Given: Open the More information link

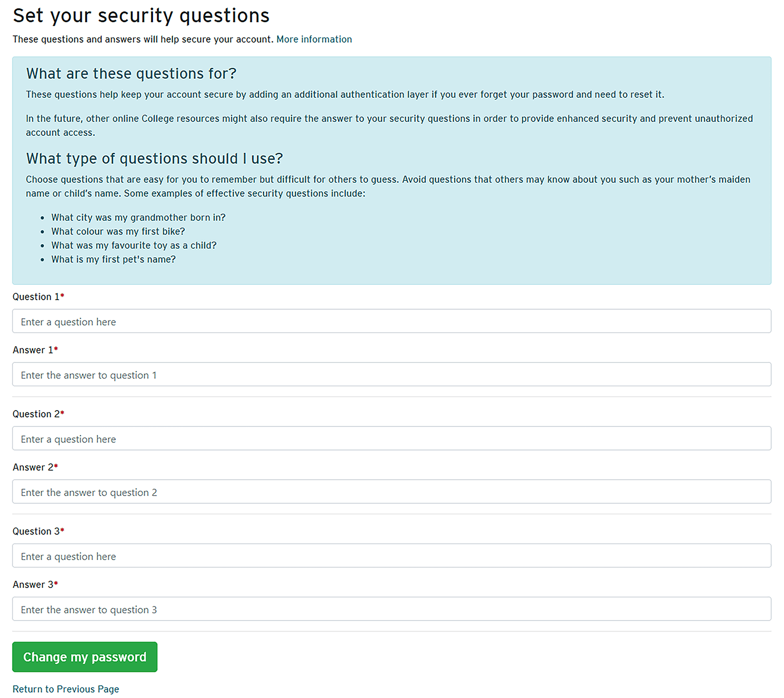Looking at the screenshot, I should point(314,39).
